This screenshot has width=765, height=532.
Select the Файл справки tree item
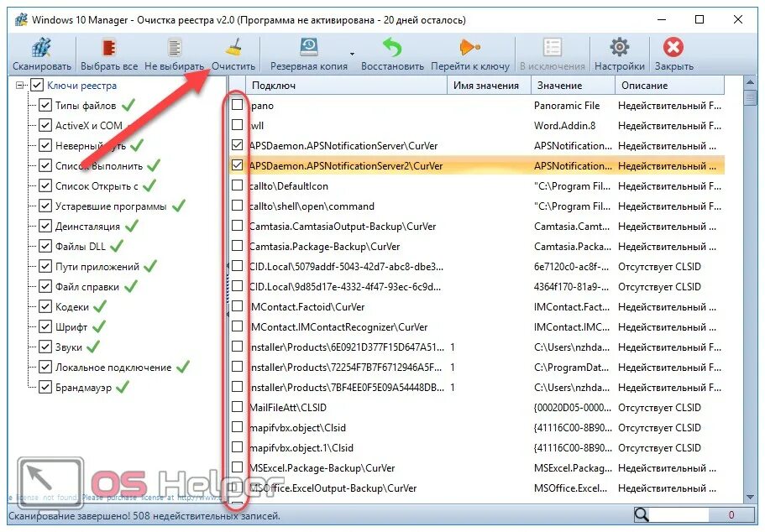(x=86, y=287)
